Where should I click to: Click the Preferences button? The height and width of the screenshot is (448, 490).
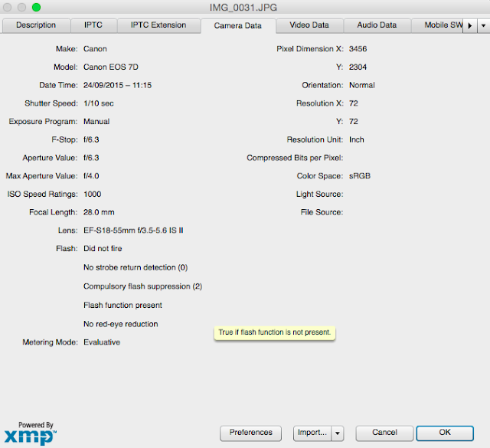coord(250,433)
